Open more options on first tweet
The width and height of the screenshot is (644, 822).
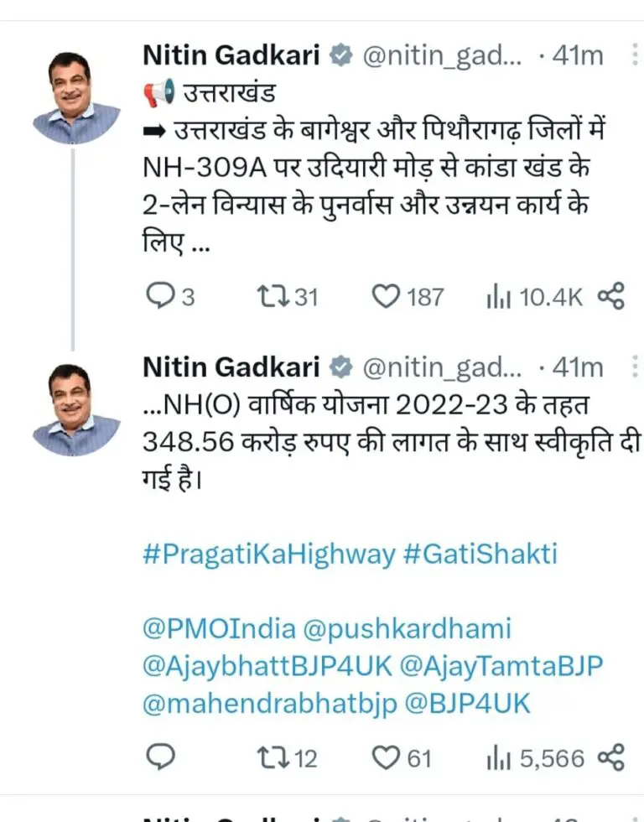pyautogui.click(x=633, y=56)
